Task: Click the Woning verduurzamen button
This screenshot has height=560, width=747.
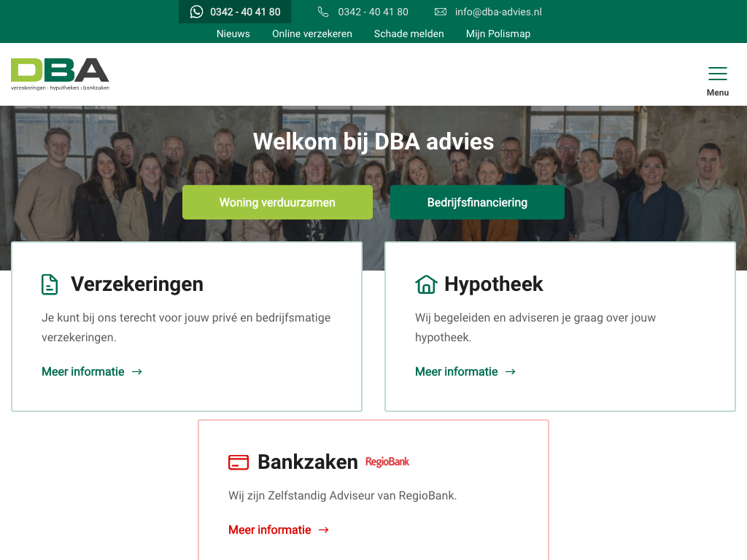Action: click(x=277, y=203)
